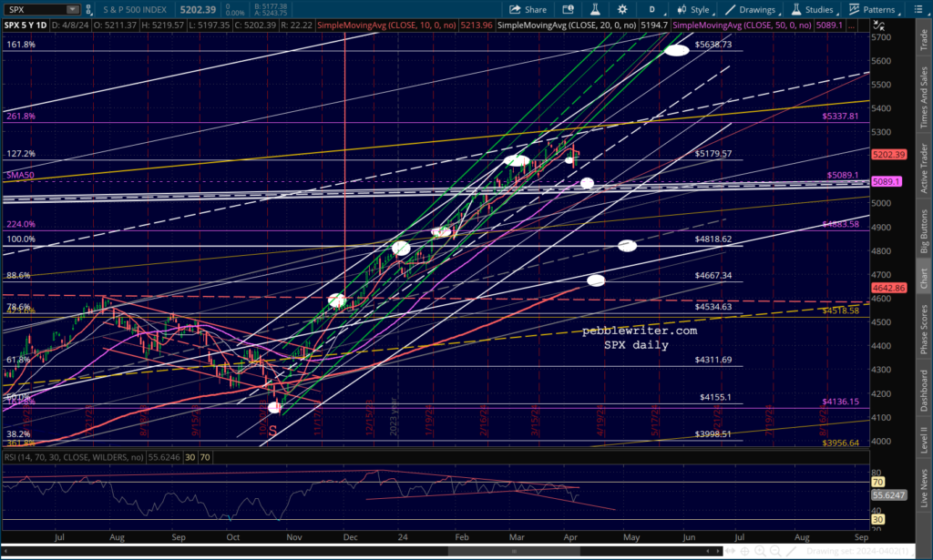Switch to the Trade sidebar tab
Viewport: 933px width, 560px height.
[x=924, y=36]
